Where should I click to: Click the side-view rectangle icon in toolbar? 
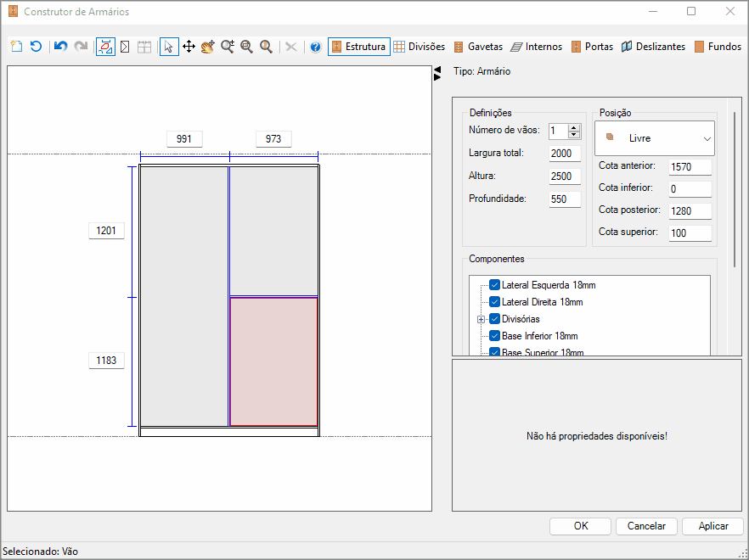(x=125, y=47)
